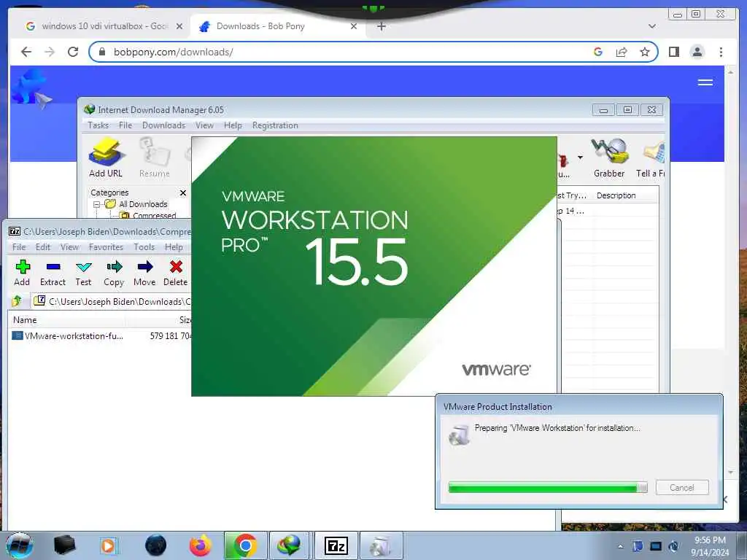Image resolution: width=747 pixels, height=560 pixels.
Task: Show hidden system tray icons
Action: (x=620, y=546)
